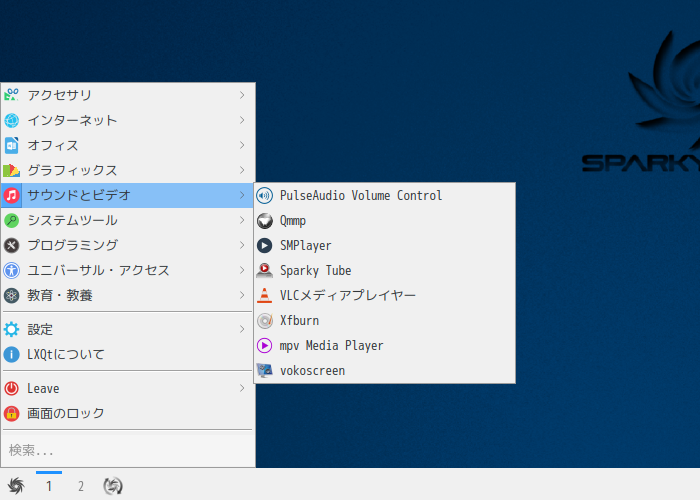Expand the 教育・教養 submenu arrow
Screen dimensions: 700x500
click(242, 295)
